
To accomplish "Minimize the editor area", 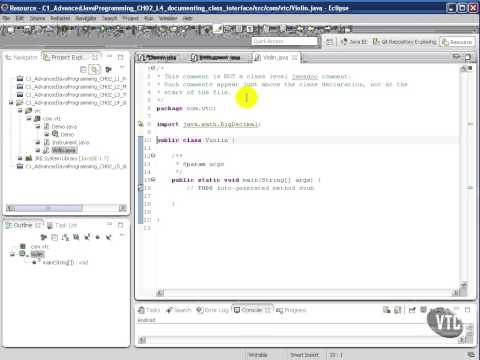I will [x=456, y=57].
